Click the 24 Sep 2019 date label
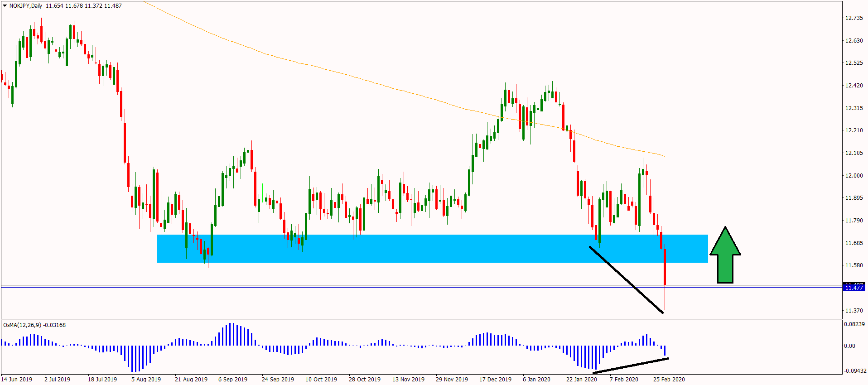868x385 pixels. click(x=278, y=380)
